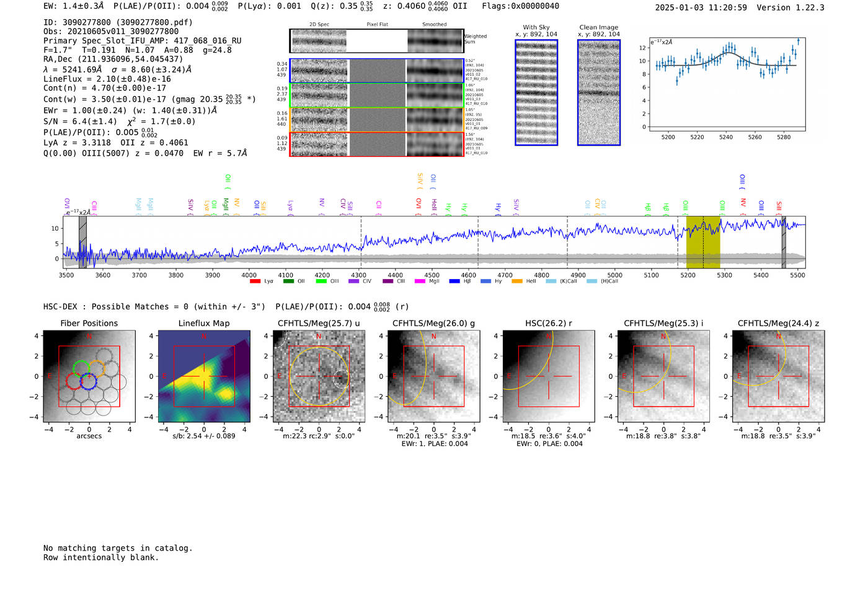The image size is (868, 591).
Task: Select the bright green OIII legend swatch
Action: pyautogui.click(x=321, y=282)
